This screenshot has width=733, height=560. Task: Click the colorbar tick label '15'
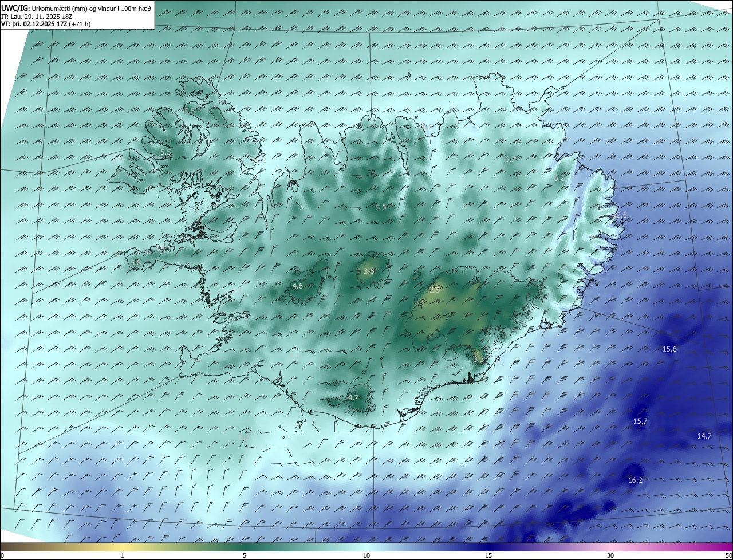[x=488, y=555]
